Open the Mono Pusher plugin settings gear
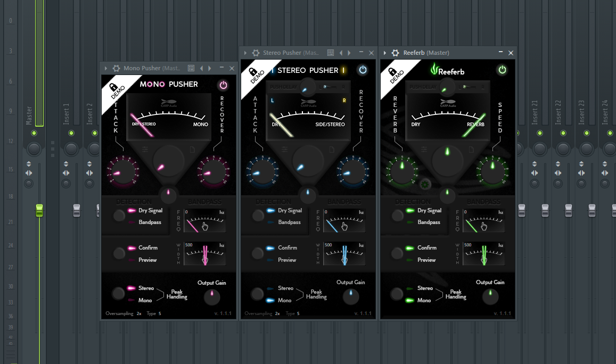616x364 pixels. [116, 68]
